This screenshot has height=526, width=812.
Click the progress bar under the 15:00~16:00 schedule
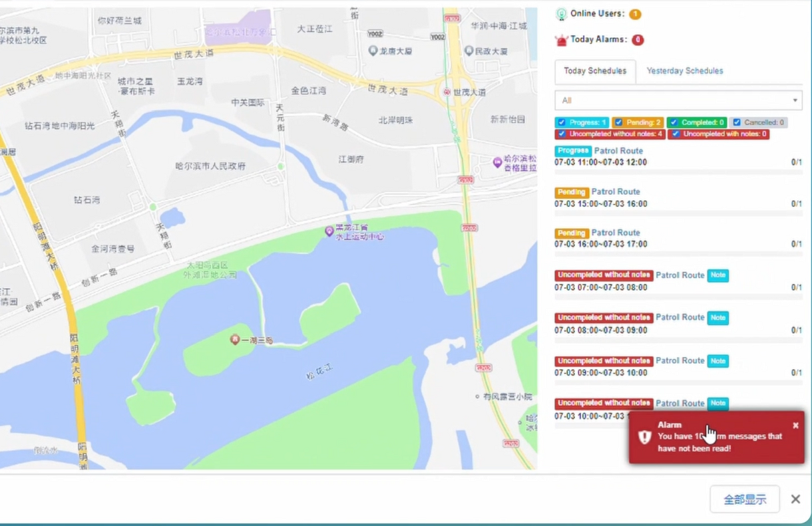(678, 213)
